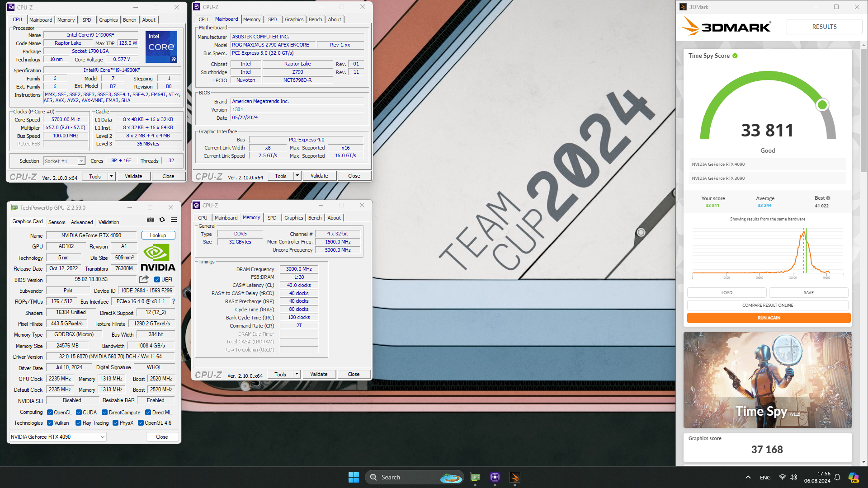
Task: Click score distribution chart in 3DMark
Action: [768, 252]
